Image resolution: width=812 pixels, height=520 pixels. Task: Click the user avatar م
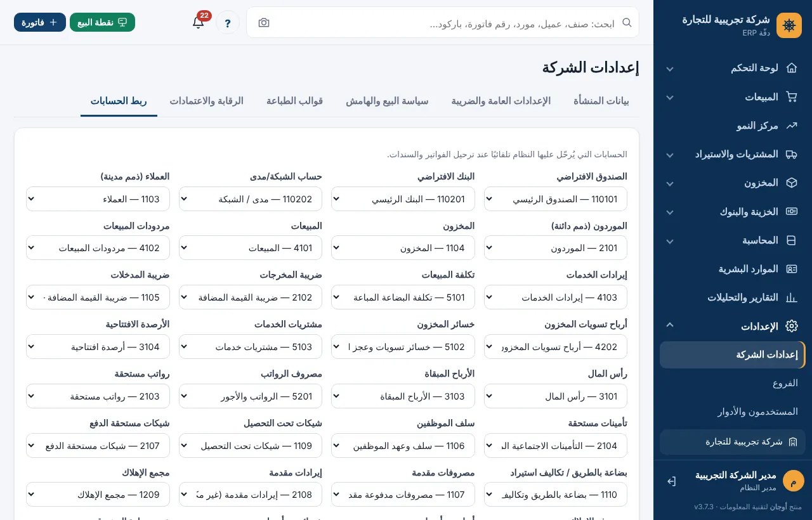tap(794, 481)
